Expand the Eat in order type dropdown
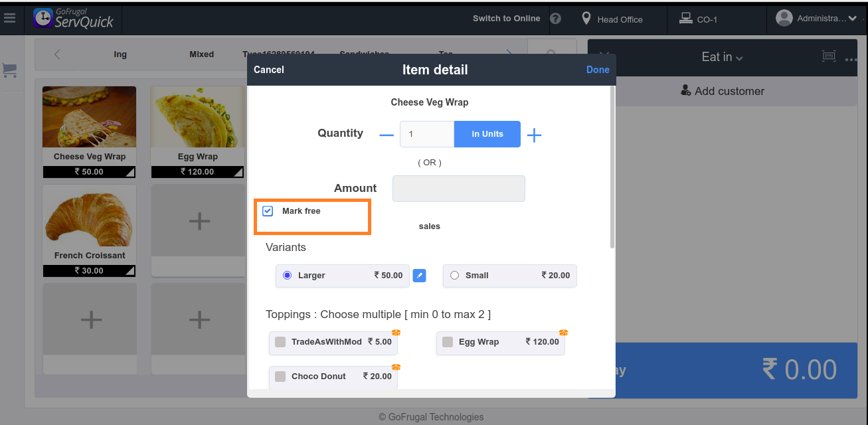This screenshot has width=868, height=425. [x=723, y=57]
